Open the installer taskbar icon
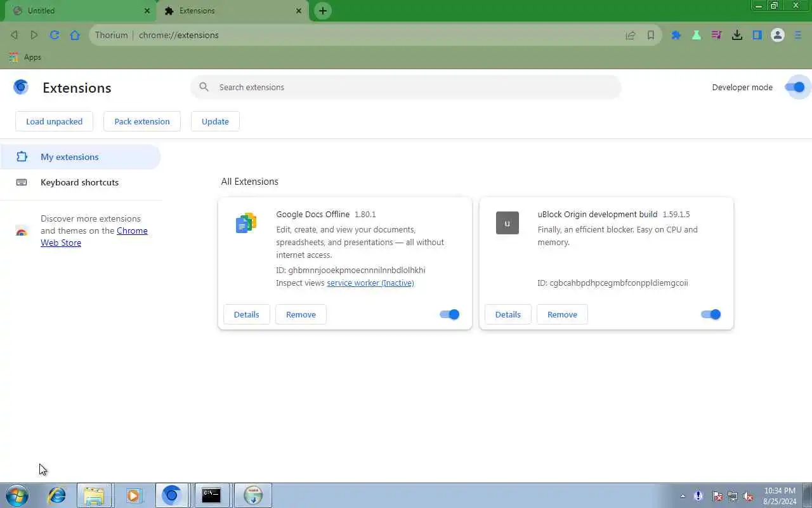This screenshot has width=812, height=508. [x=253, y=495]
